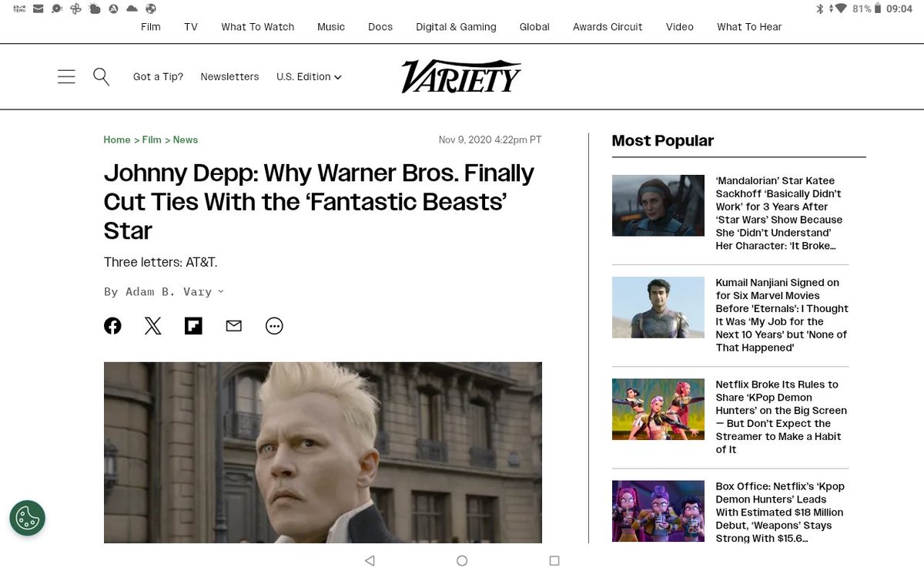Open the What To Hear section

pos(749,27)
